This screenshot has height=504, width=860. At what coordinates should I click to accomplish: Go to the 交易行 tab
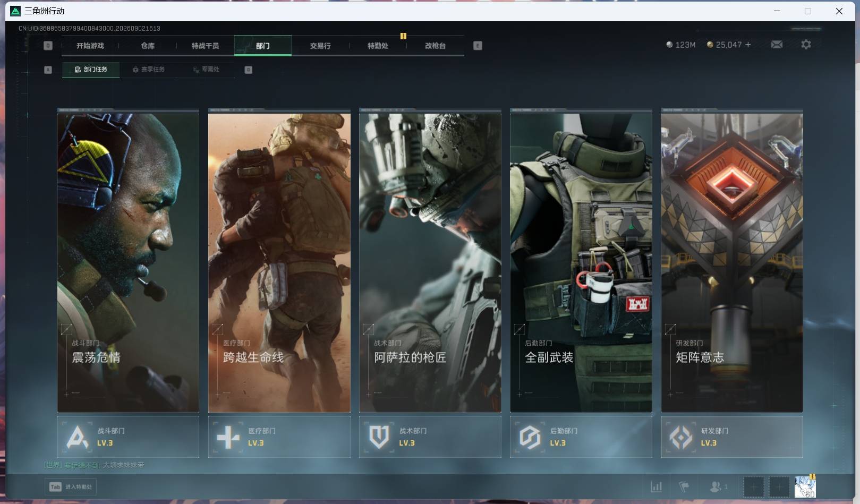point(320,46)
